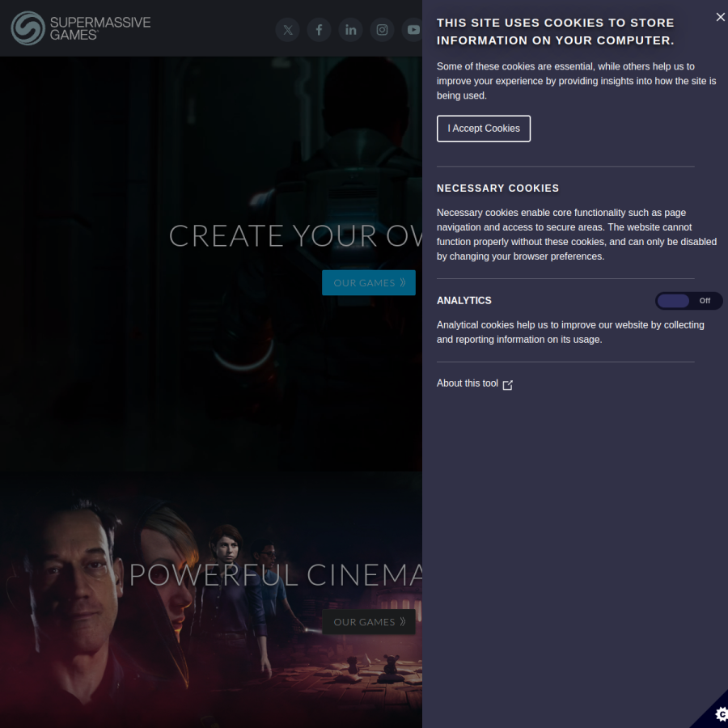Image resolution: width=728 pixels, height=728 pixels.
Task: Open the YouTube social icon
Action: coord(413,30)
